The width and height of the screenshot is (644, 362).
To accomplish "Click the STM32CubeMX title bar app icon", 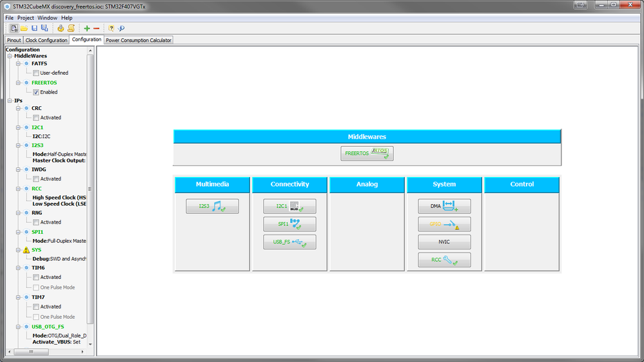I will [7, 6].
